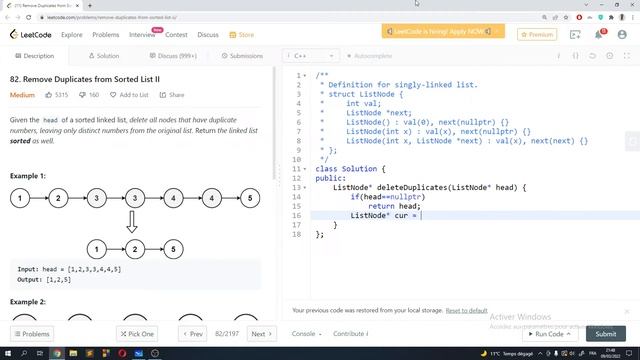The image size is (640, 360).
Task: Open the feedback side tab on right edge
Action: click(x=633, y=141)
